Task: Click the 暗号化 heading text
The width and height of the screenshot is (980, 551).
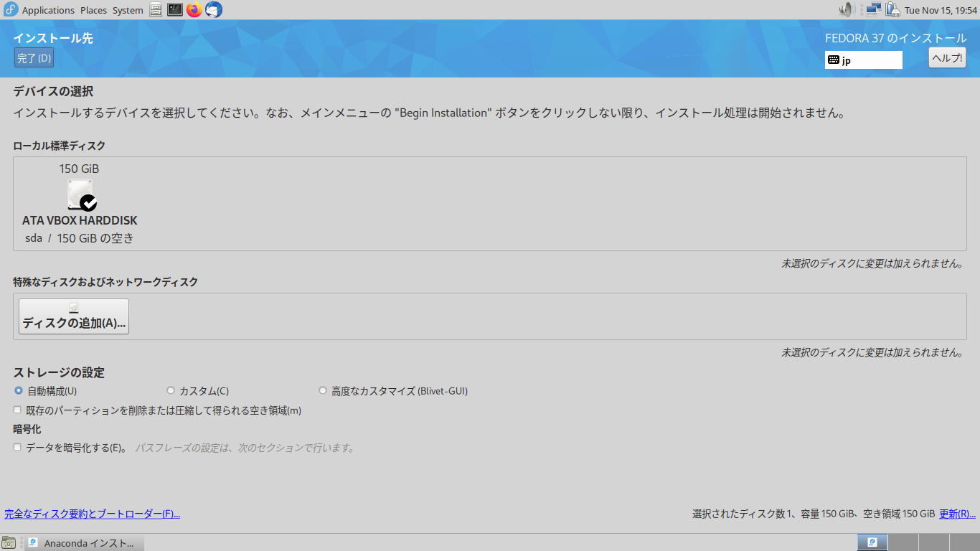Action: [x=27, y=429]
